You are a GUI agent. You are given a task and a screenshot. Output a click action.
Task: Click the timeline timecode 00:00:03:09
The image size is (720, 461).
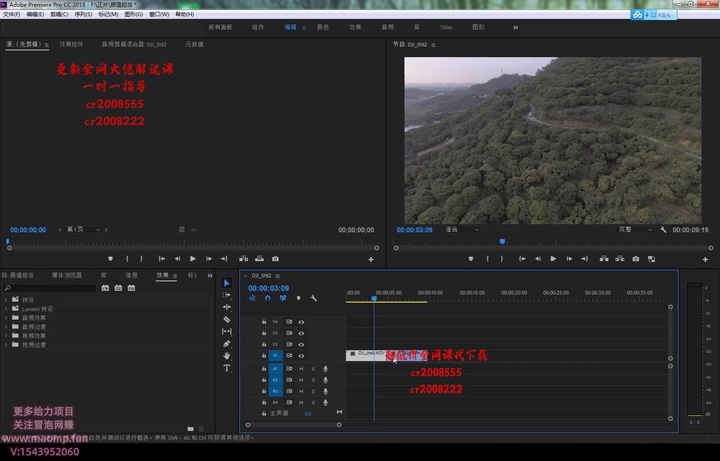(x=269, y=288)
